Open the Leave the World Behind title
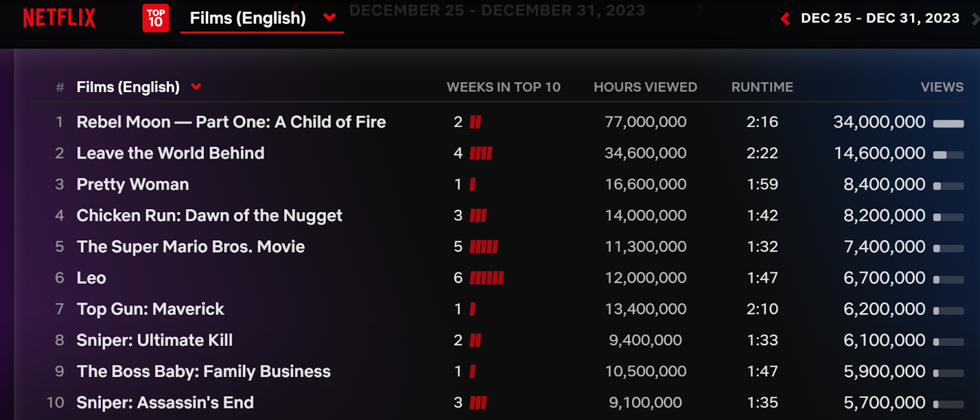The image size is (980, 420). tap(170, 153)
